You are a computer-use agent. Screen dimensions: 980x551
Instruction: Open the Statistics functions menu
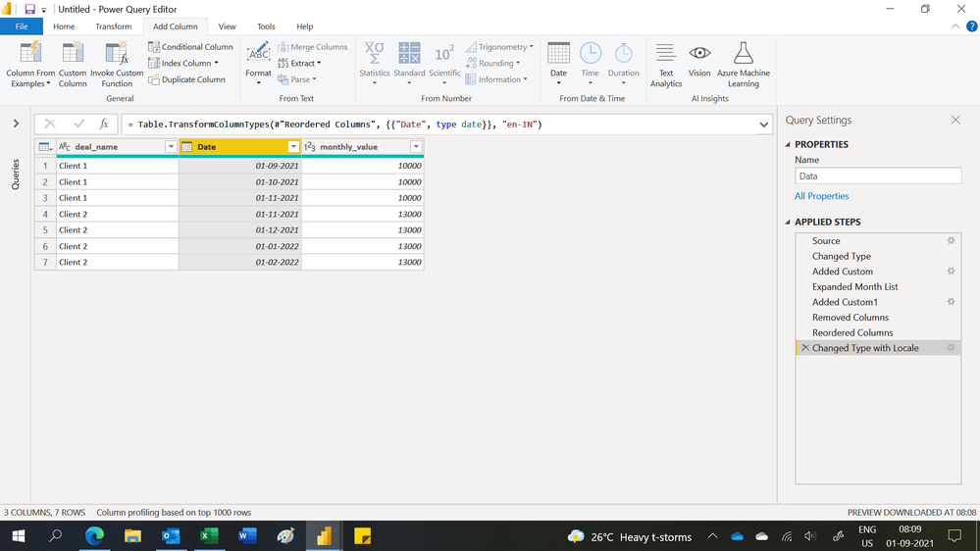[375, 65]
